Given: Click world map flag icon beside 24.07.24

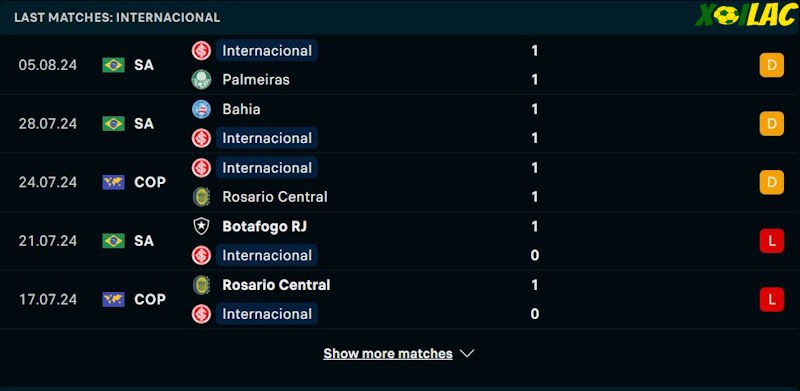Looking at the screenshot, I should pyautogui.click(x=113, y=182).
